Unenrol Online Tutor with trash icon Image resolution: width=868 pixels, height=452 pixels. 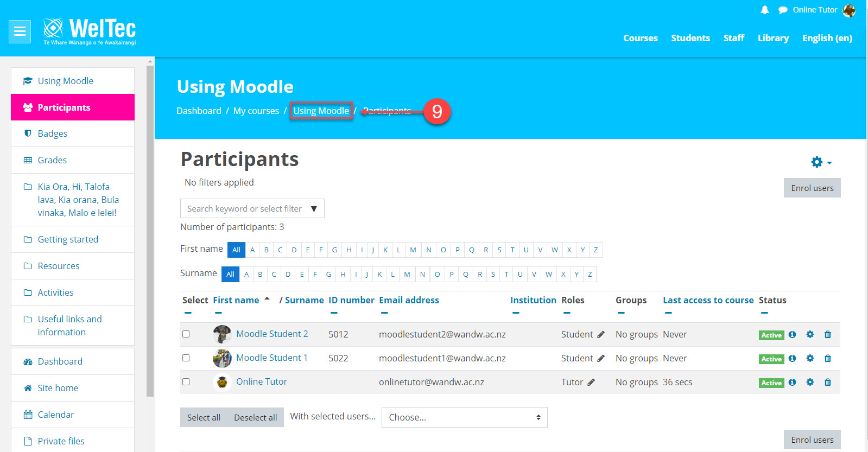828,382
